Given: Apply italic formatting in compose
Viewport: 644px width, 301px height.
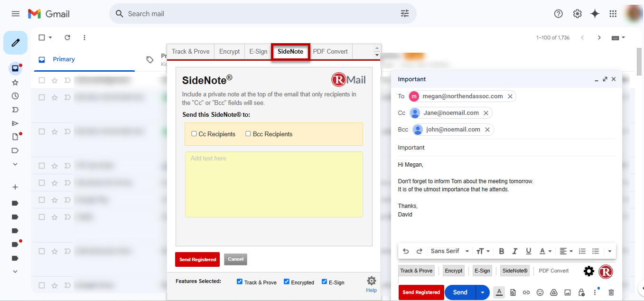Looking at the screenshot, I should coord(515,251).
